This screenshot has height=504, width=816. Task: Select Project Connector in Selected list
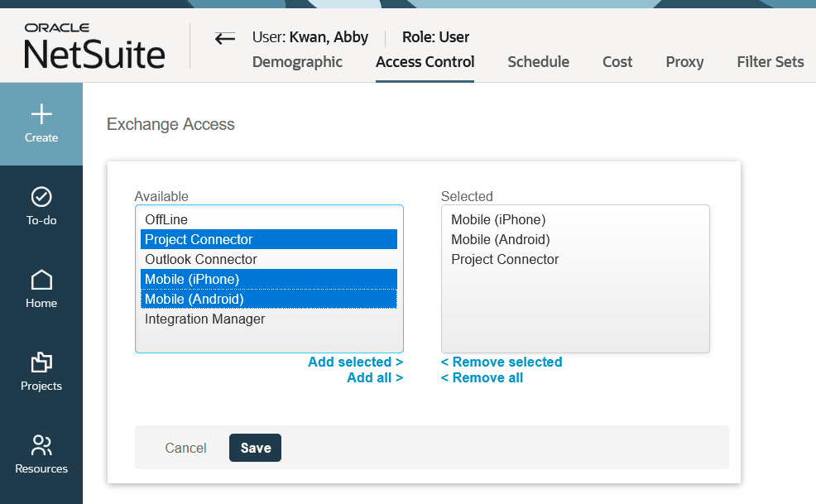coord(505,259)
